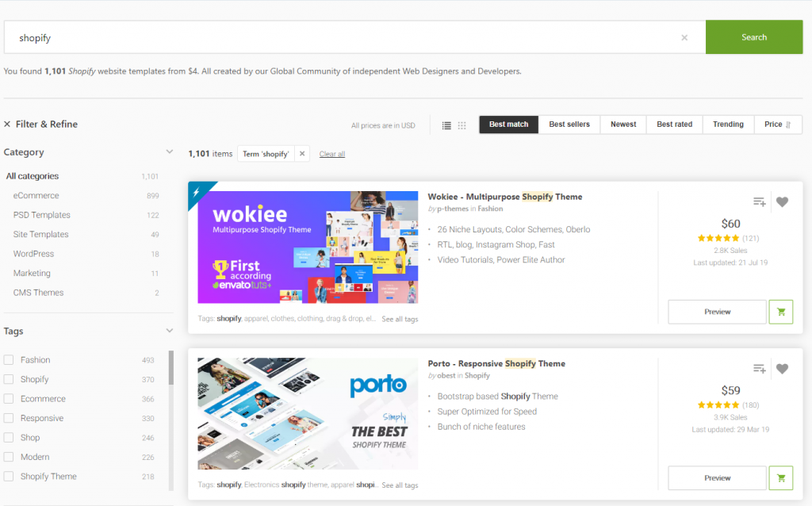The height and width of the screenshot is (506, 812).
Task: Enable the Responsive tag filter
Action: click(x=9, y=418)
